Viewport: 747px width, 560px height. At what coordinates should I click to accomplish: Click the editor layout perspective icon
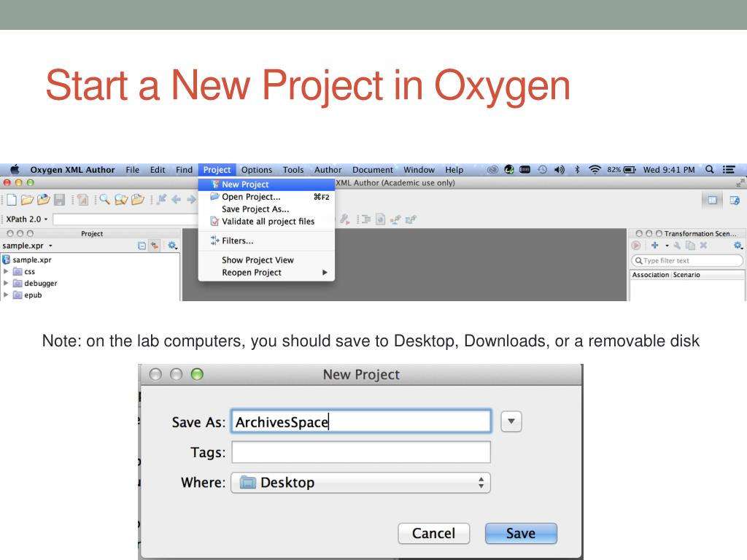712,200
